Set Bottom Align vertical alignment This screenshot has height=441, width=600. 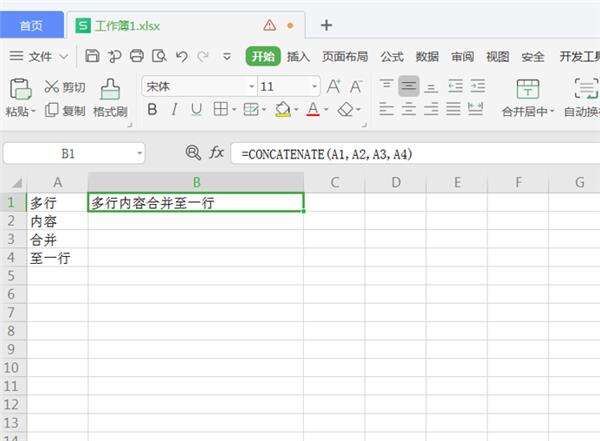[431, 87]
